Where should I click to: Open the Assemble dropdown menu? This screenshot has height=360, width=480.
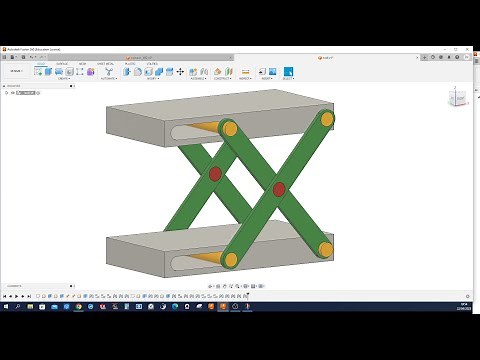click(x=198, y=79)
